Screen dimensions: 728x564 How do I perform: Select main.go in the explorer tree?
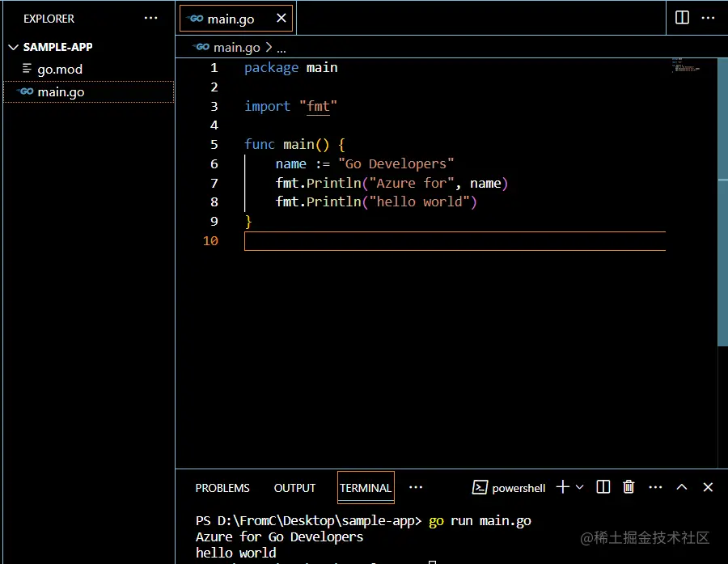tap(88, 92)
